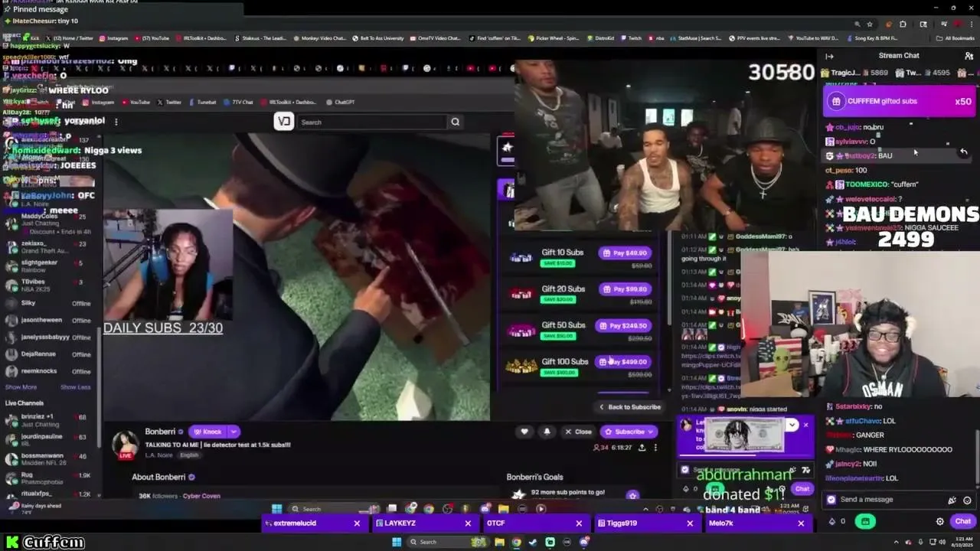Open Rug live channel in sidebar
Screen dimensions: 980x551
[x=47, y=478]
